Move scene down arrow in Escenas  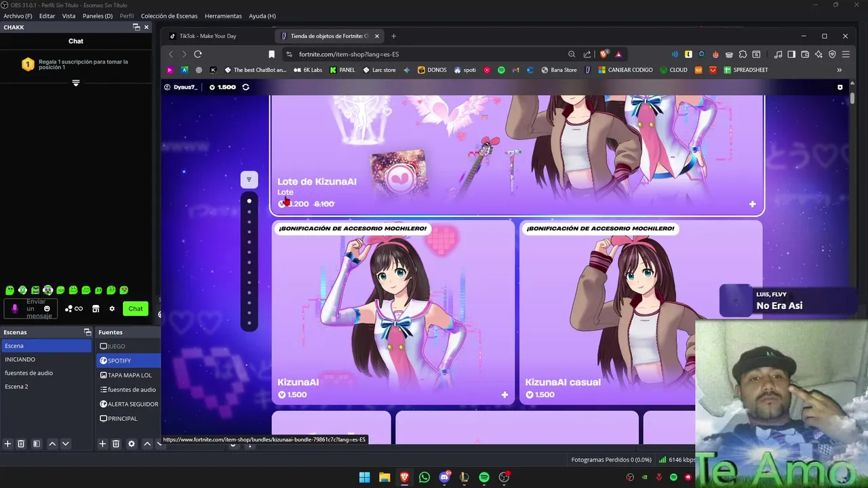66,444
